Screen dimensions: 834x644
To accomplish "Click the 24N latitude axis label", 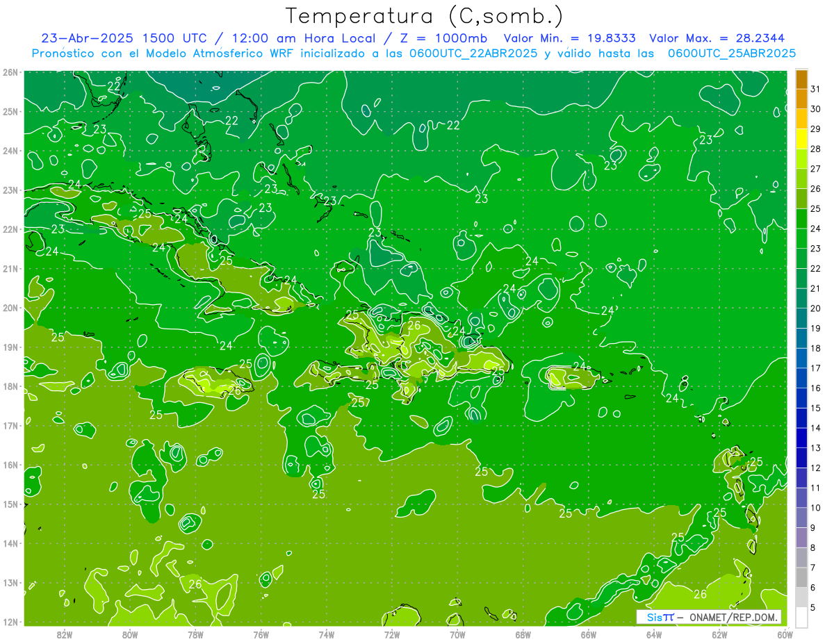I will tap(10, 151).
